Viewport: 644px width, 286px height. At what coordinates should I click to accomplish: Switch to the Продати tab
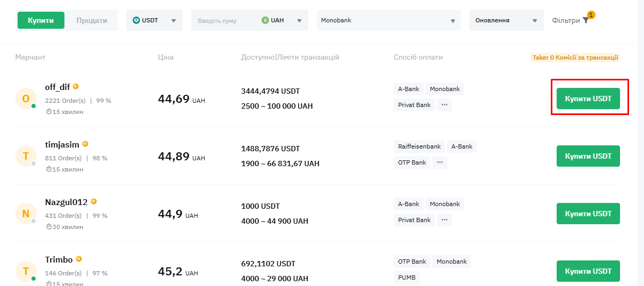(x=92, y=20)
